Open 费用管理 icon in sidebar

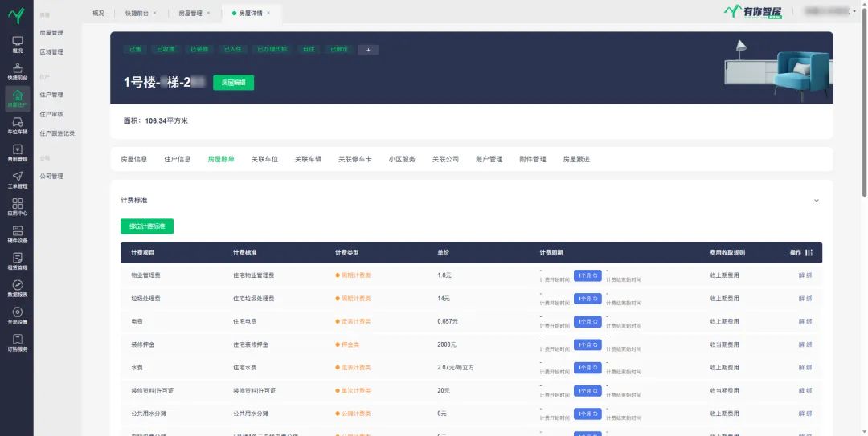tap(17, 153)
